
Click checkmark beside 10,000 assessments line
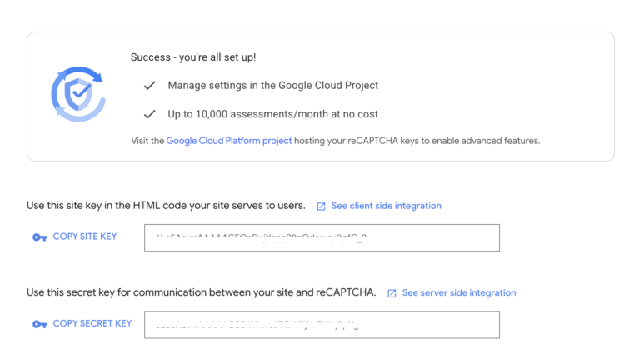click(x=150, y=114)
